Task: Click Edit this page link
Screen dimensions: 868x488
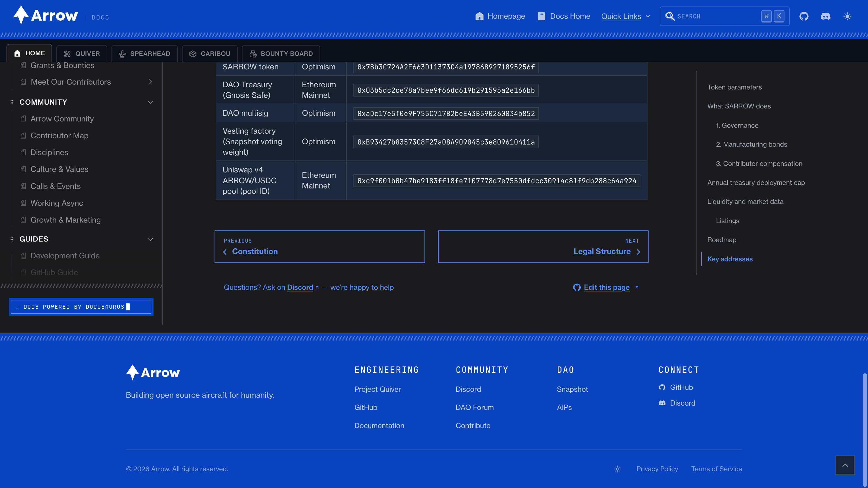Action: point(607,287)
